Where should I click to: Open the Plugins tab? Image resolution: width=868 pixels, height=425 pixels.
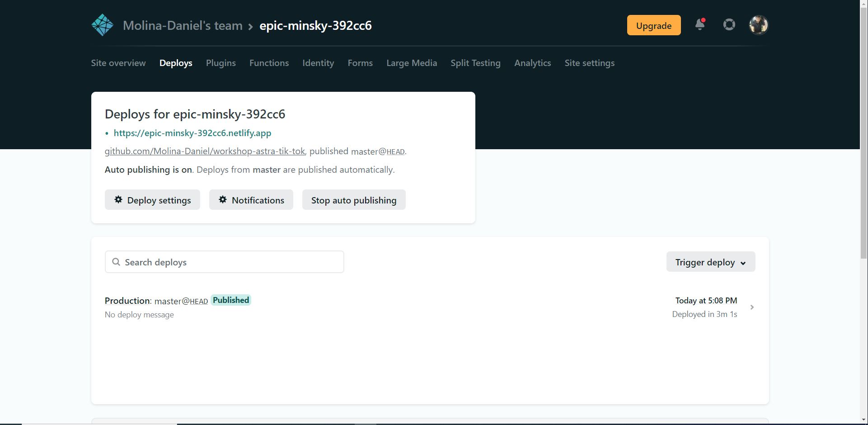221,63
